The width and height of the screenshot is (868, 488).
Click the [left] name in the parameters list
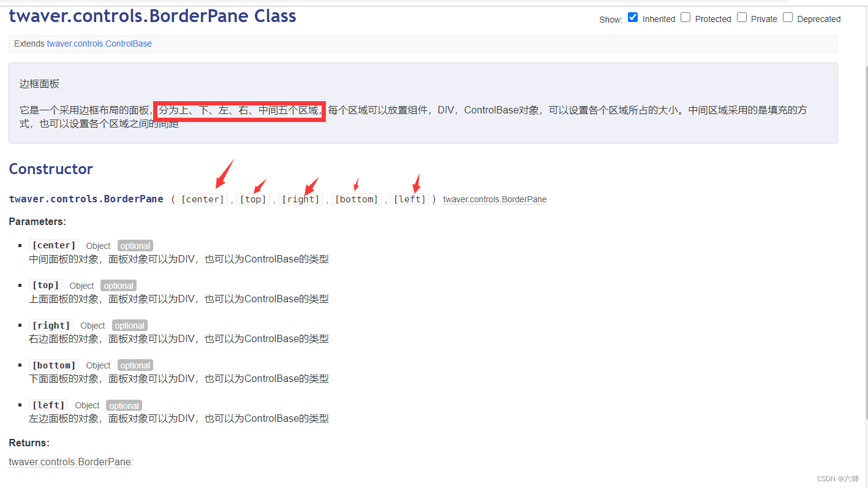pos(48,405)
